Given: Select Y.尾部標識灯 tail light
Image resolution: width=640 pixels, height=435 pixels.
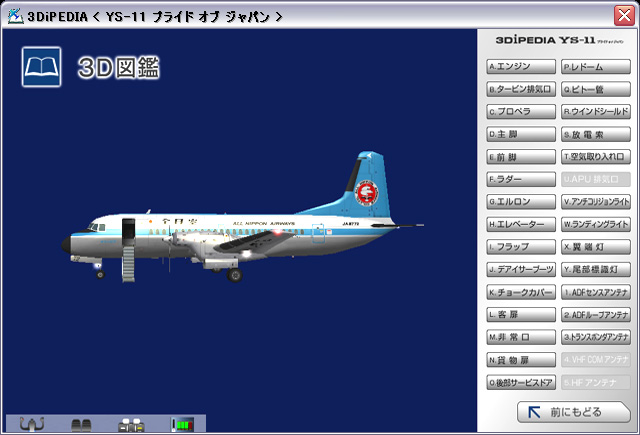Looking at the screenshot, I should pos(596,269).
